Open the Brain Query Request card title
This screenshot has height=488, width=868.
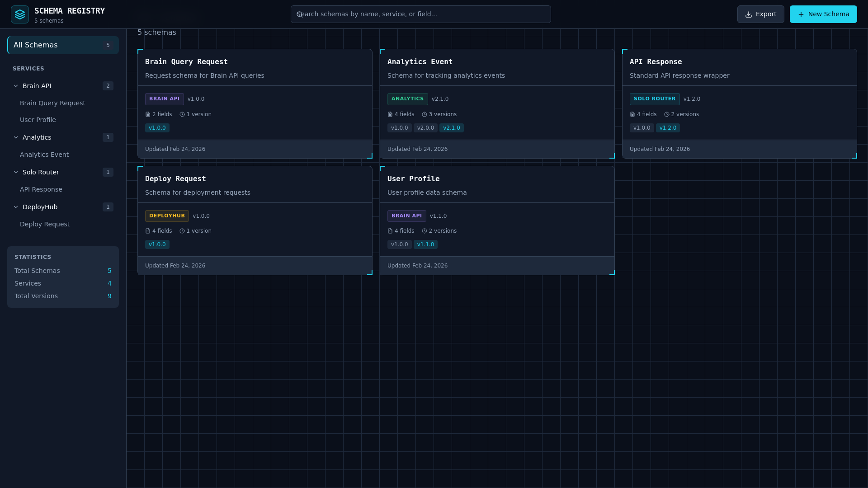point(186,62)
